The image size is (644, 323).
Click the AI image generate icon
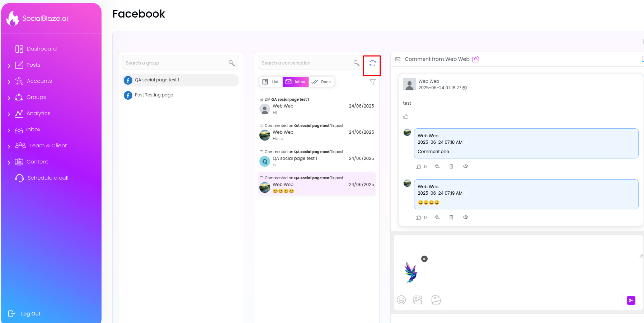[436, 300]
